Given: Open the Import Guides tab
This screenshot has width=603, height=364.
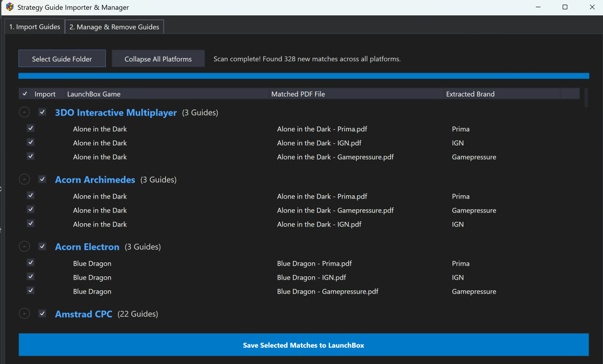Looking at the screenshot, I should pos(35,27).
